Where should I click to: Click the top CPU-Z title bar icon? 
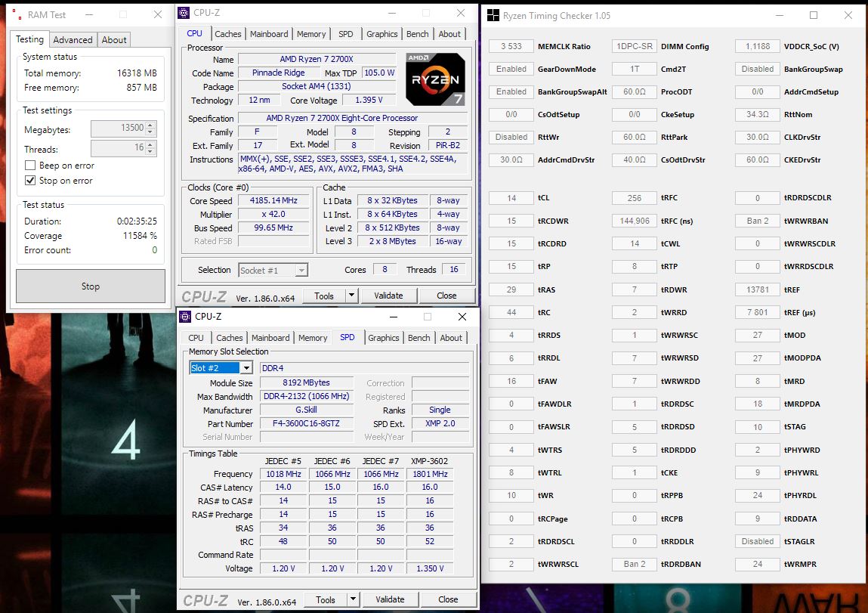click(x=184, y=13)
